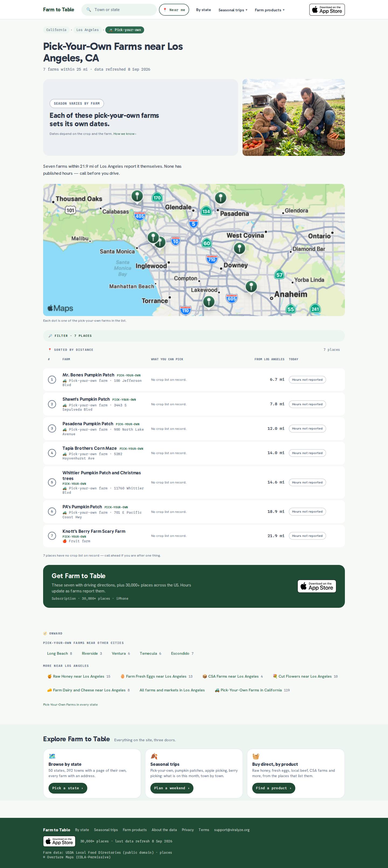Screen dimensions: 388x868
Task: Click the Pick a state button
Action: tap(68, 788)
